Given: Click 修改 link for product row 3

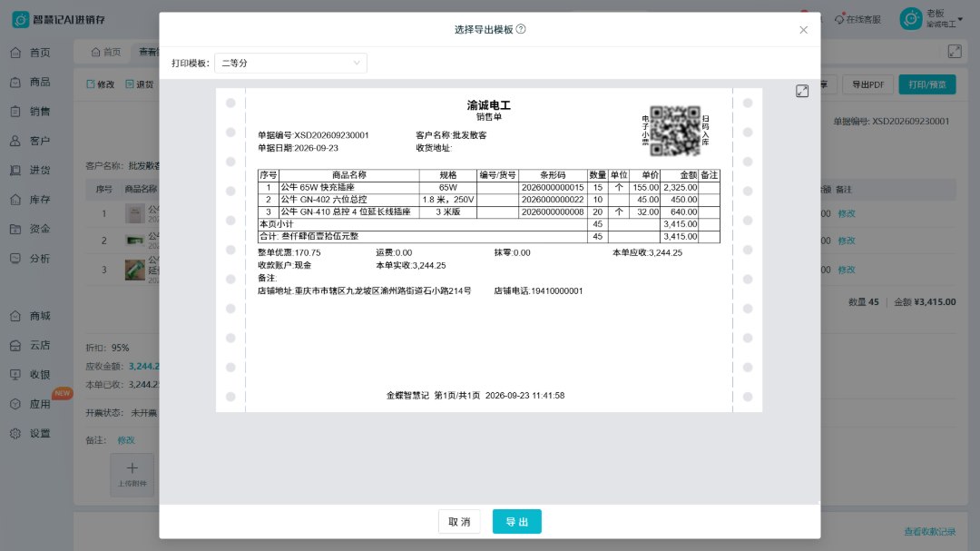Looking at the screenshot, I should point(847,271).
